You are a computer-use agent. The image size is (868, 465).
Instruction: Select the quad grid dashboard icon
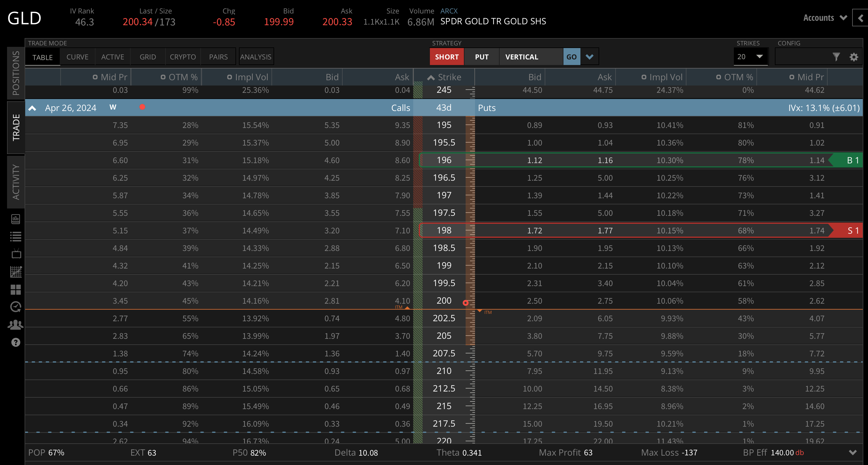tap(16, 289)
